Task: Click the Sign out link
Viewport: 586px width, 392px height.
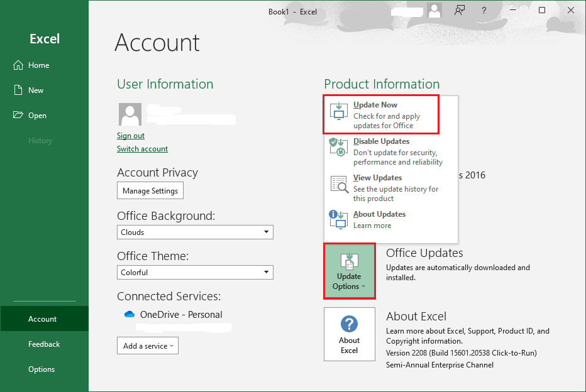Action: coord(130,135)
